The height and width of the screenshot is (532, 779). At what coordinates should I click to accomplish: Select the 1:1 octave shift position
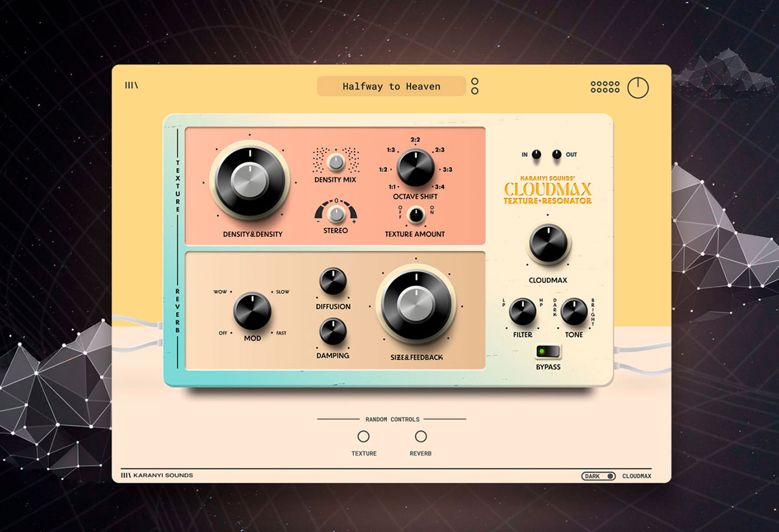tap(391, 187)
